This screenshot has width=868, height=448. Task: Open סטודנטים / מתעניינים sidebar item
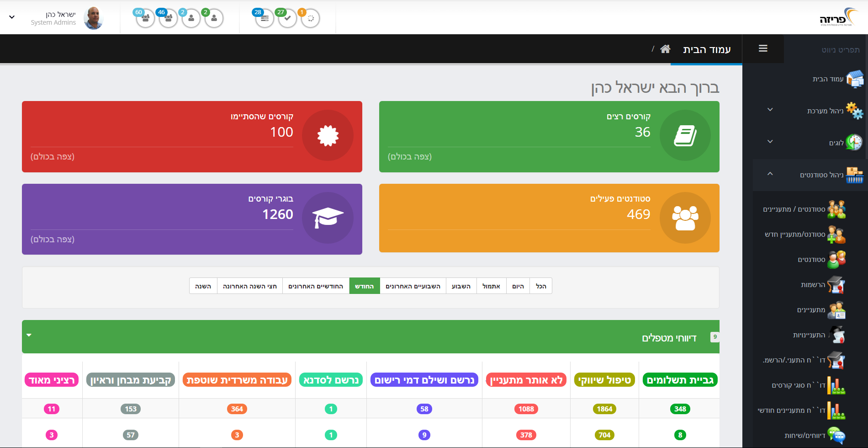pos(804,209)
